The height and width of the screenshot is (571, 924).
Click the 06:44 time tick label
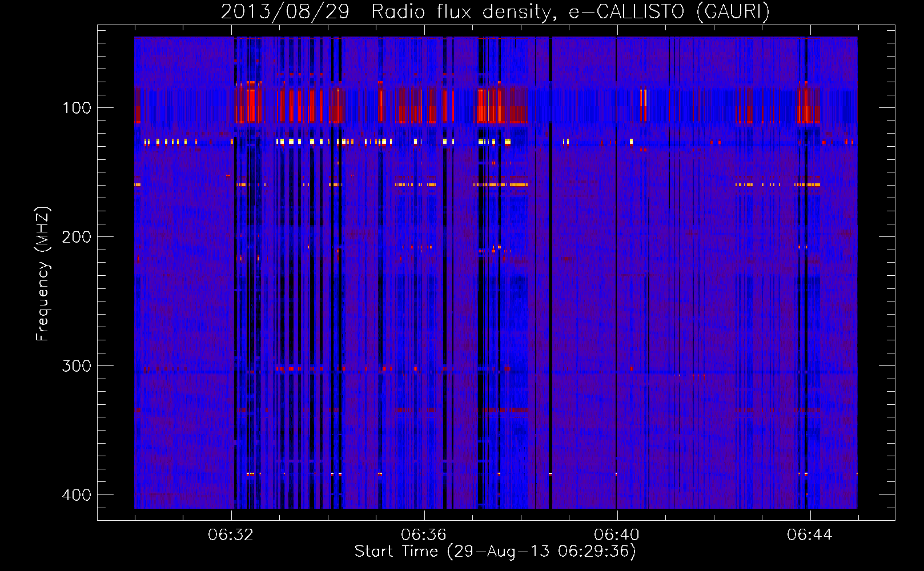[x=810, y=534]
